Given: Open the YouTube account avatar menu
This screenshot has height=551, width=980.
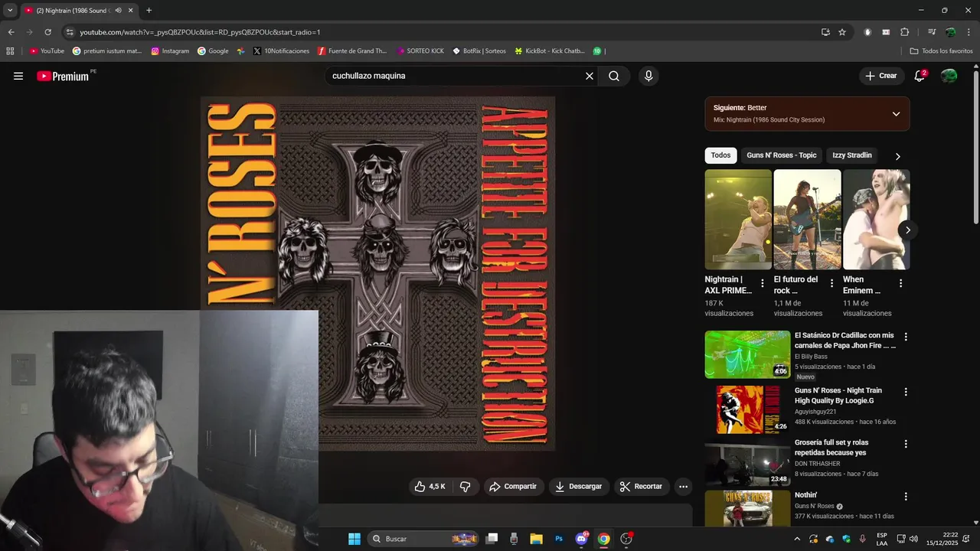Looking at the screenshot, I should coord(949,76).
